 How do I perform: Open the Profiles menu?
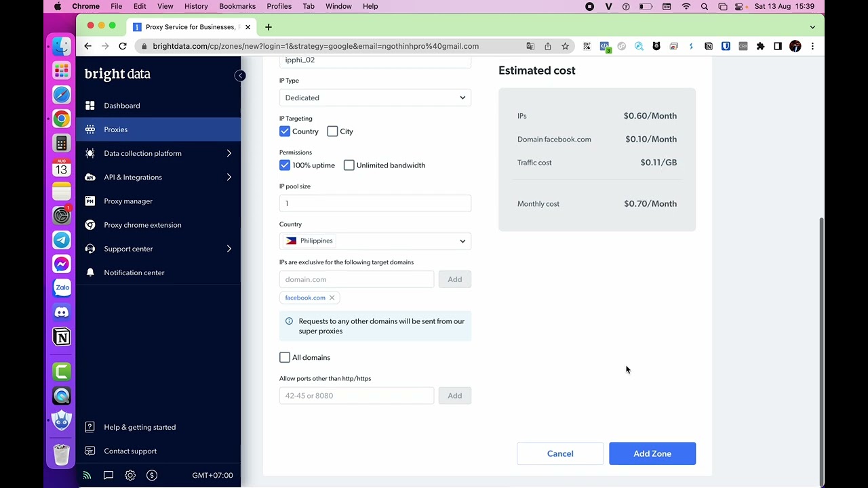[279, 6]
